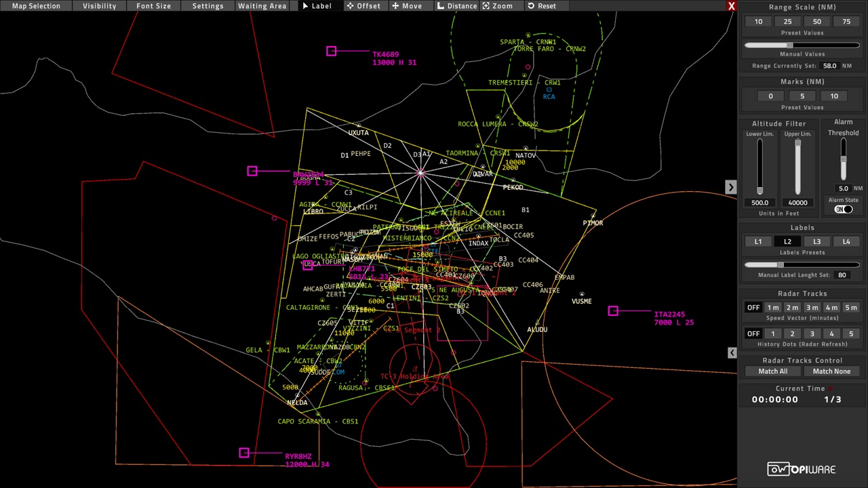
Task: Click the Match None button
Action: click(831, 371)
